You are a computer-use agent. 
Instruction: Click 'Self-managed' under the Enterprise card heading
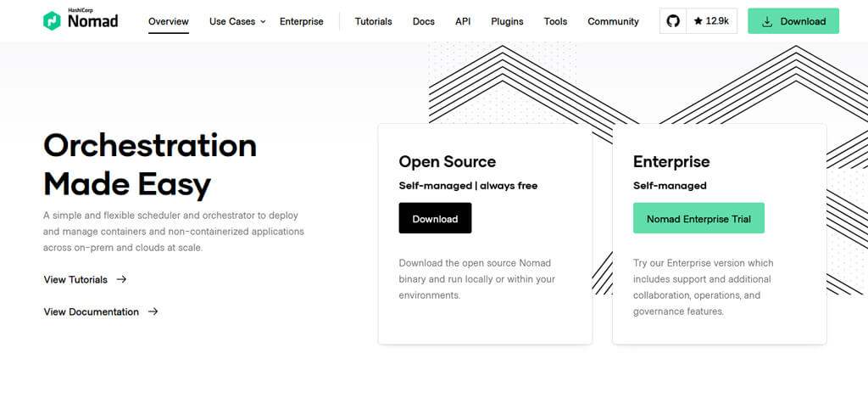point(670,186)
